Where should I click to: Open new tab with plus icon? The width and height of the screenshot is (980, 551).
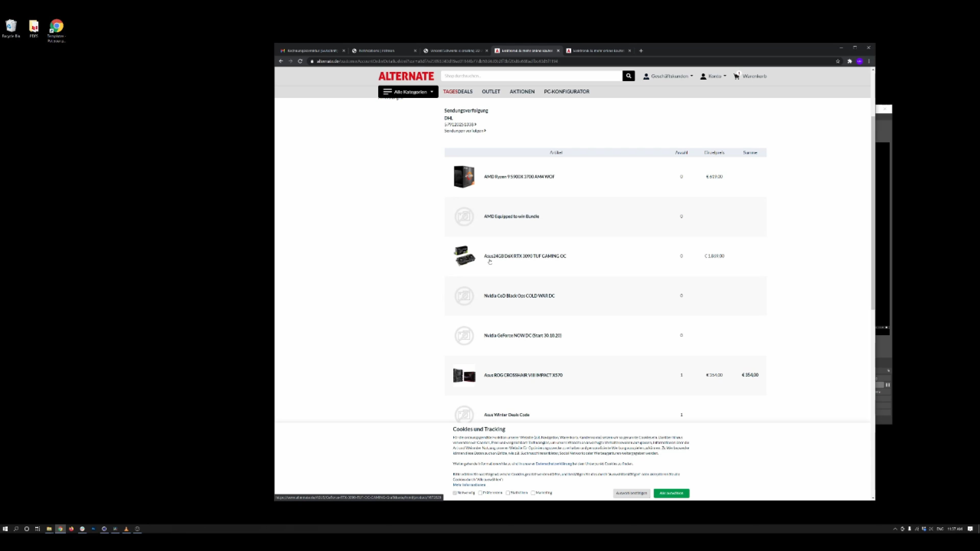[641, 51]
